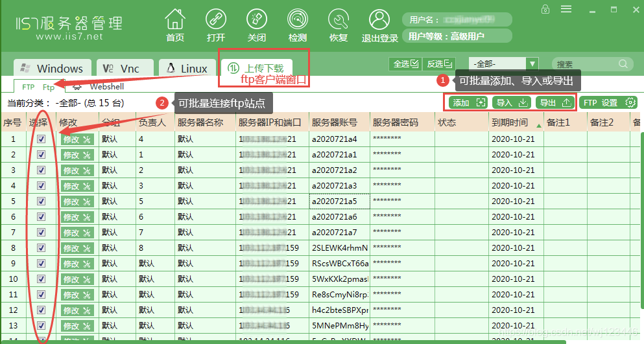Open the Webshell sub-tab
Image resolution: width=644 pixels, height=344 pixels.
98,87
